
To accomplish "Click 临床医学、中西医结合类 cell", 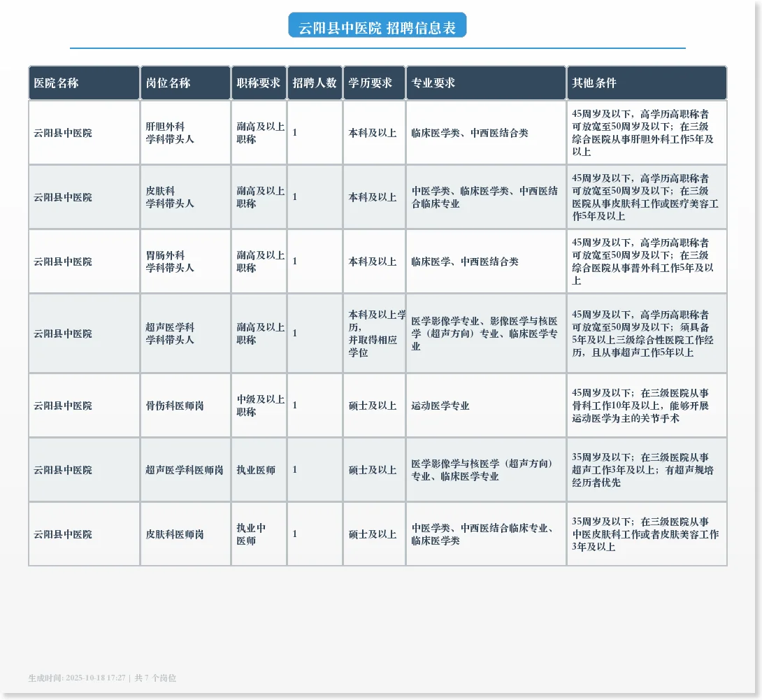I will [x=486, y=261].
